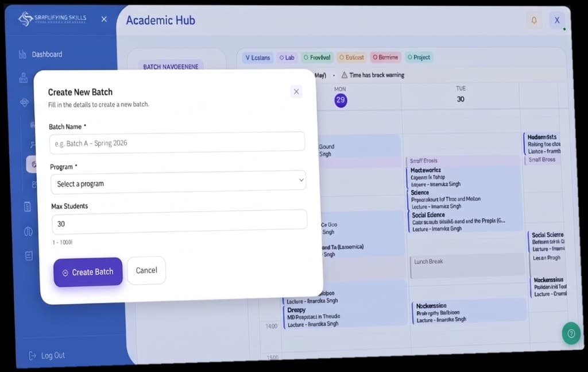Click the third sidebar gem-shaped icon
This screenshot has width=588, height=372.
tap(24, 102)
